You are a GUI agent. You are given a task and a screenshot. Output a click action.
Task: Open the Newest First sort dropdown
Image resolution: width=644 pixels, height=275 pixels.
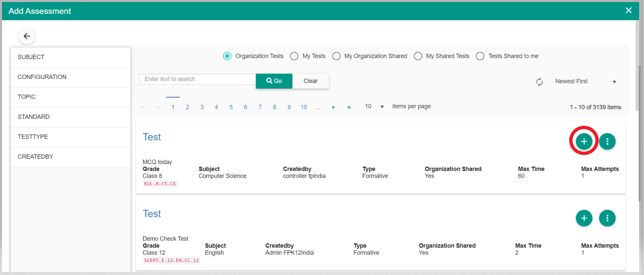click(x=585, y=81)
